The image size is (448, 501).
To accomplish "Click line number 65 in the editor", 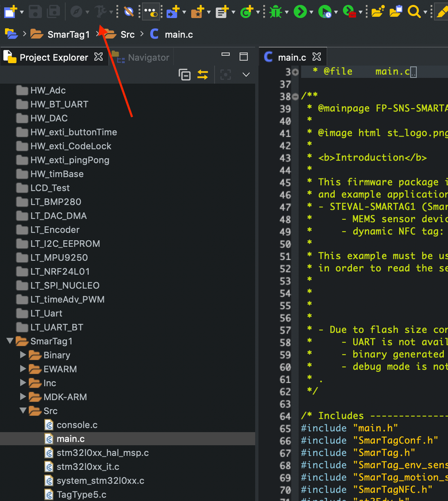I will (x=285, y=428).
